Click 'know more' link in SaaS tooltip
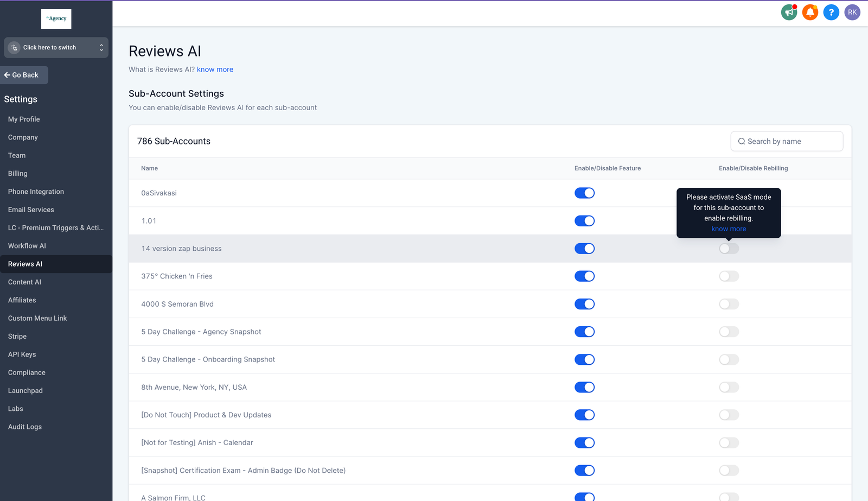This screenshot has height=501, width=868. 729,229
